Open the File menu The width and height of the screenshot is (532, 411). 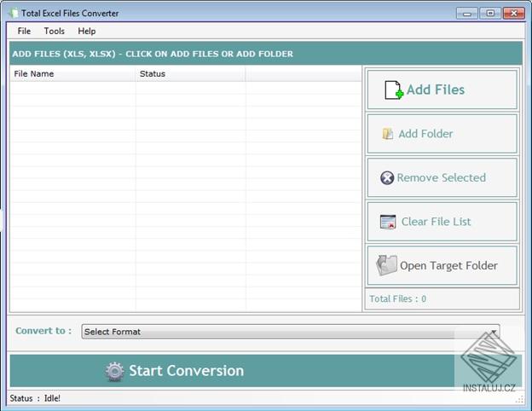24,32
